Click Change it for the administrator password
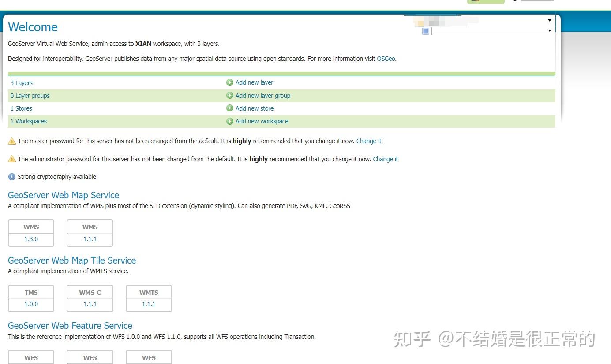 385,159
